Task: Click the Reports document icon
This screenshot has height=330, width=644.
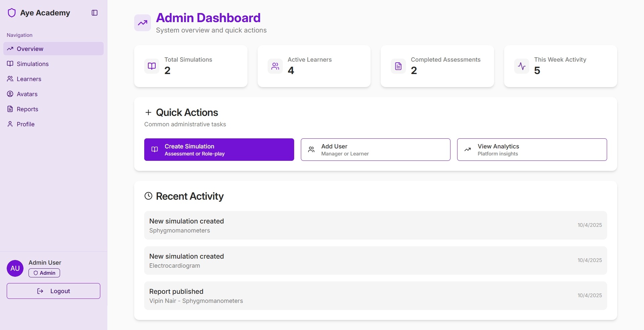Action: point(10,109)
